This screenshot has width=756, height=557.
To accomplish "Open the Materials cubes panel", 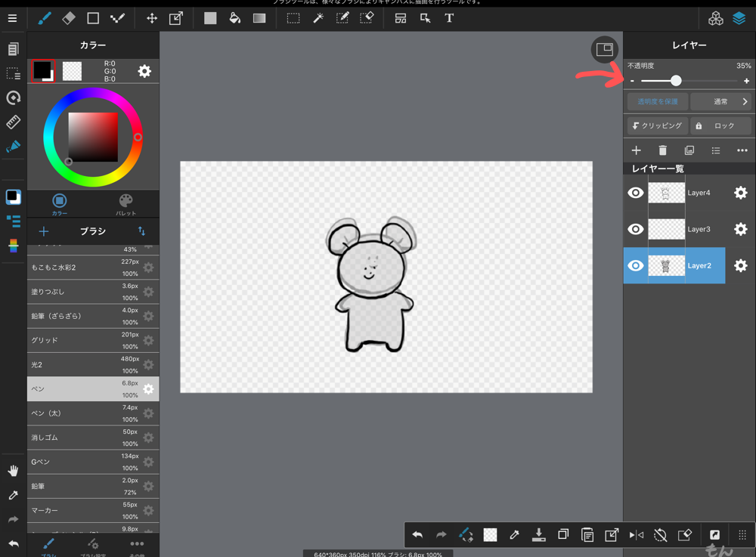I will click(x=715, y=18).
